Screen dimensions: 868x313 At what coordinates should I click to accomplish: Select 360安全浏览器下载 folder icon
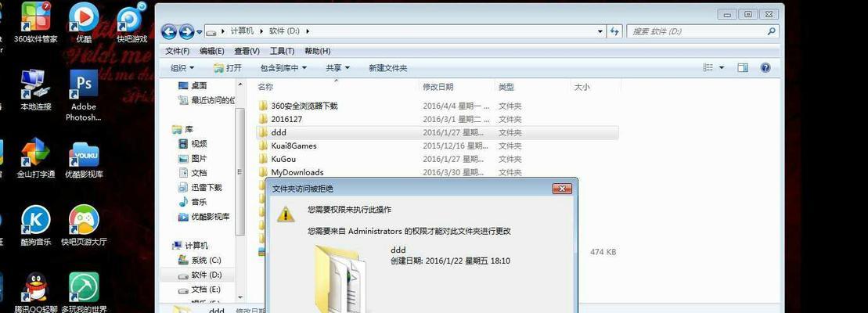click(263, 106)
